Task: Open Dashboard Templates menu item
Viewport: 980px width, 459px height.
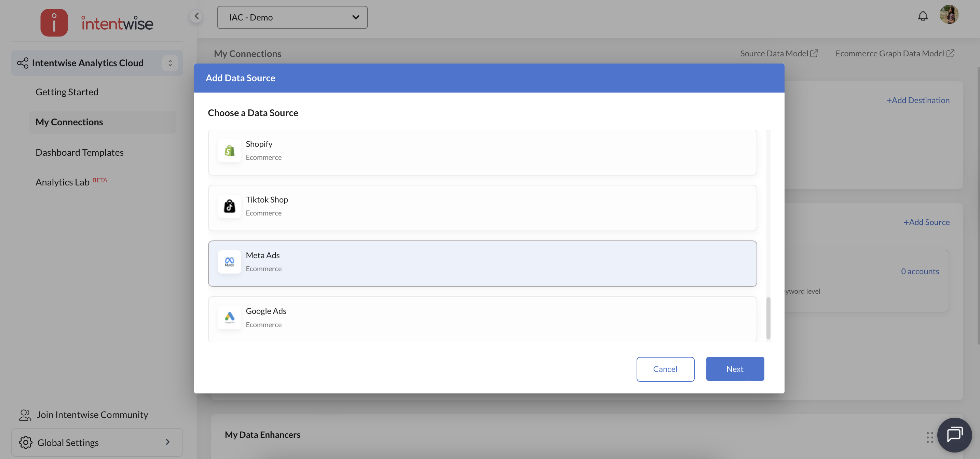Action: point(80,153)
